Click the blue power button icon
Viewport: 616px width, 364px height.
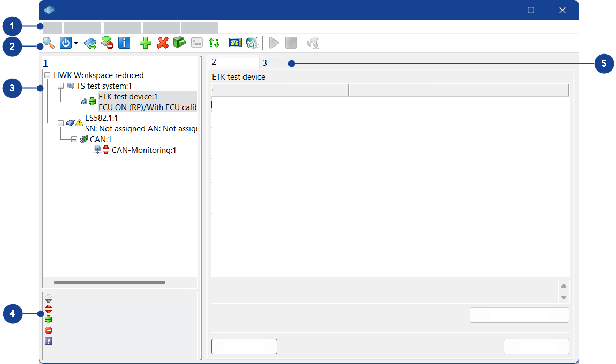click(x=66, y=43)
